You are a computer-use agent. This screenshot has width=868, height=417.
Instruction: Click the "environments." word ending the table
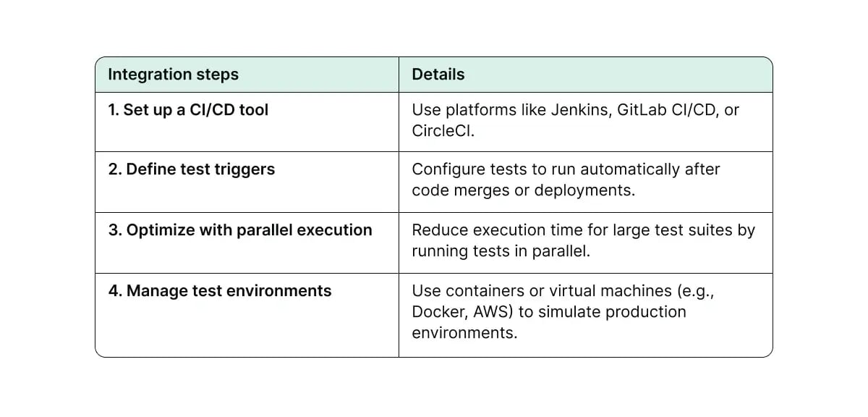(x=464, y=333)
